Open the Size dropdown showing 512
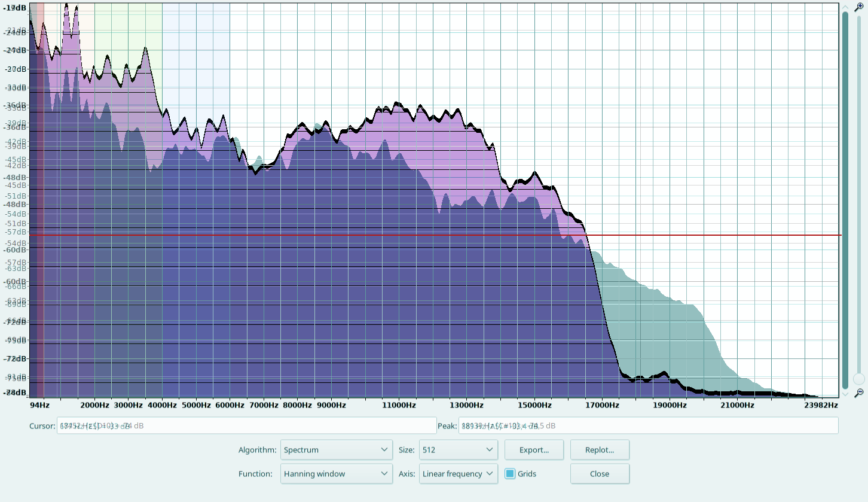This screenshot has height=502, width=868. pyautogui.click(x=459, y=450)
